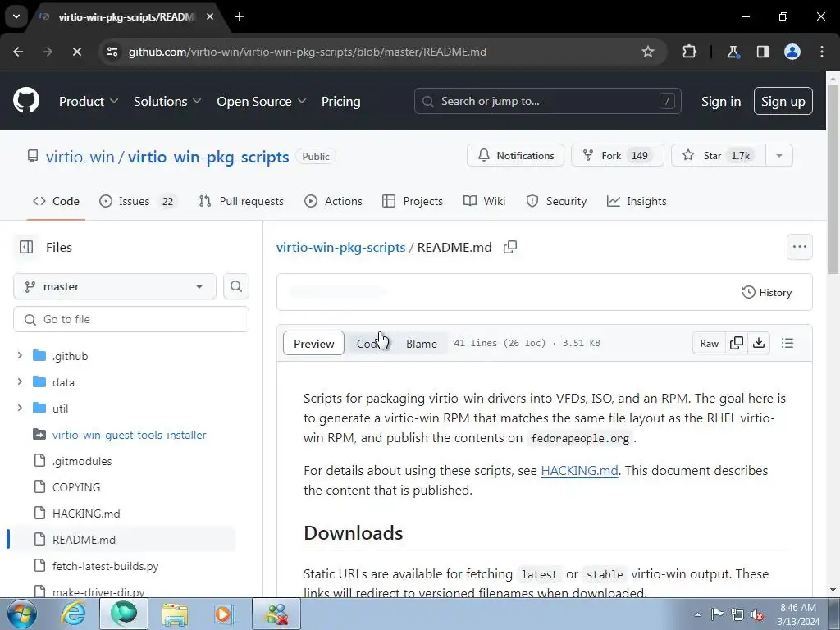The width and height of the screenshot is (840, 630).
Task: Expand the Solutions menu
Action: pos(167,101)
